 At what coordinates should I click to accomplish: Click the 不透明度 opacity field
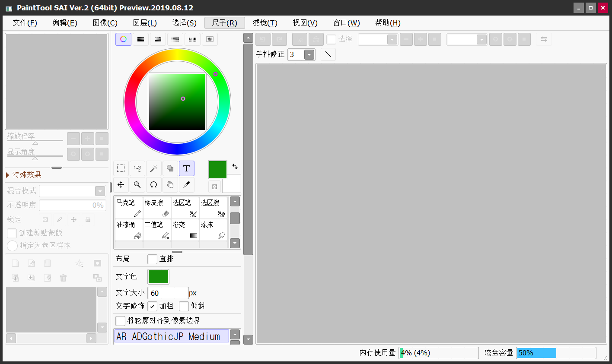click(x=72, y=206)
